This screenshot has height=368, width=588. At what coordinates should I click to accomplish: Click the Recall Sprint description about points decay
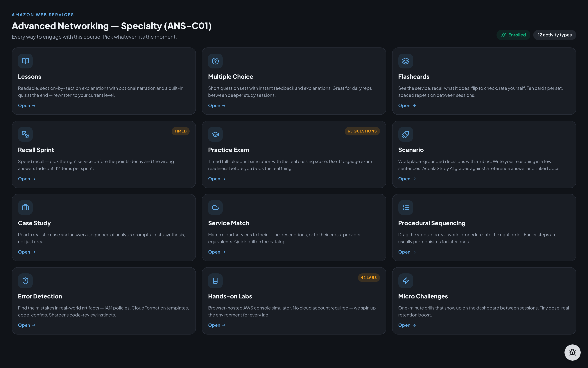point(96,165)
